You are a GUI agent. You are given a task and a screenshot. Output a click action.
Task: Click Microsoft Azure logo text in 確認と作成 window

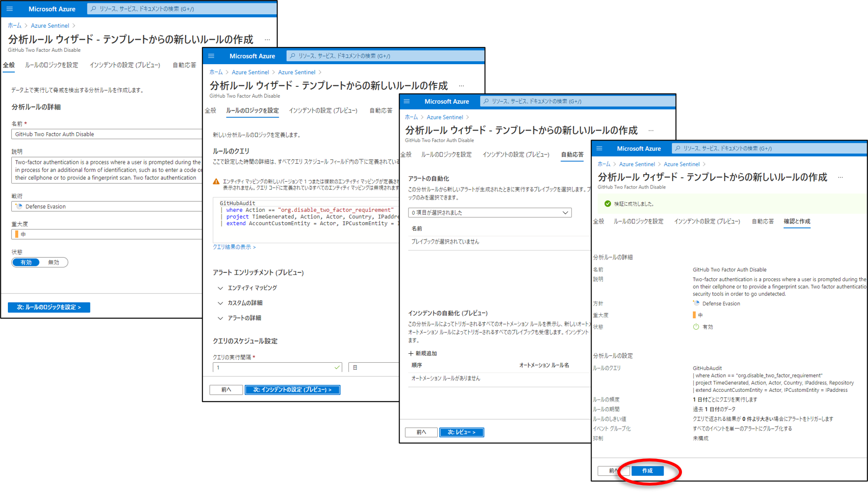(x=639, y=149)
